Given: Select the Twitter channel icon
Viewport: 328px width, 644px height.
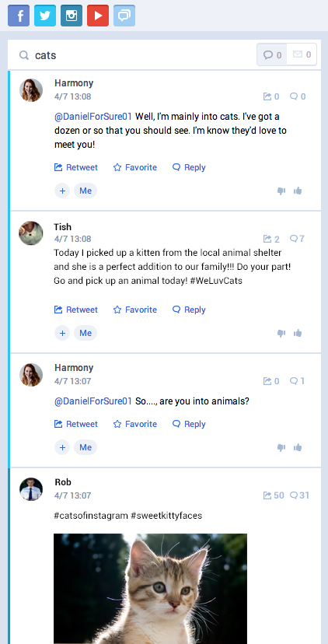Looking at the screenshot, I should pyautogui.click(x=45, y=16).
